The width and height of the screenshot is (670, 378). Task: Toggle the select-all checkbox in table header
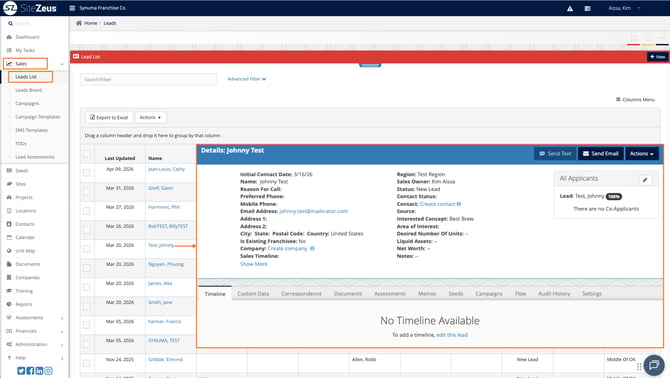pos(87,154)
